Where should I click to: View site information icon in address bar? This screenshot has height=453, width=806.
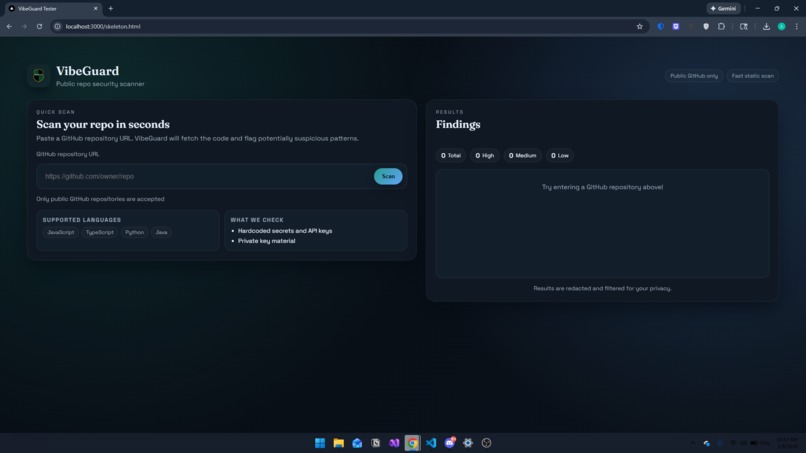coord(58,26)
